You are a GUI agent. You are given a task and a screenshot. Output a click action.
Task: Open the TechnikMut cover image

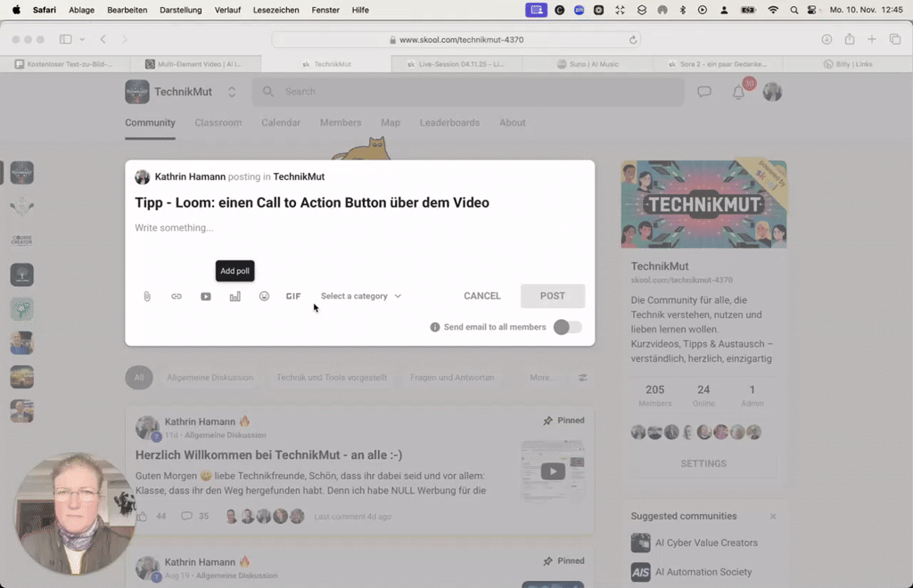click(703, 203)
